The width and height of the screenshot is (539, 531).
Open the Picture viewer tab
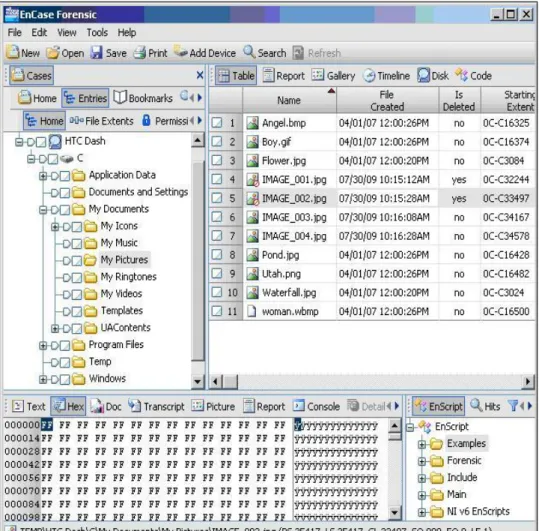click(x=213, y=407)
